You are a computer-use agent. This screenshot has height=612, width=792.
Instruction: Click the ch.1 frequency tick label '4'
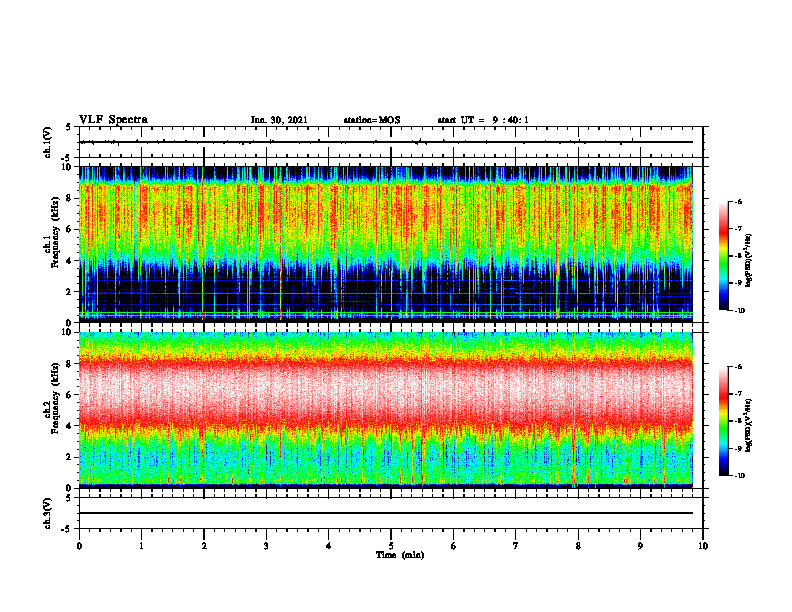pos(70,261)
